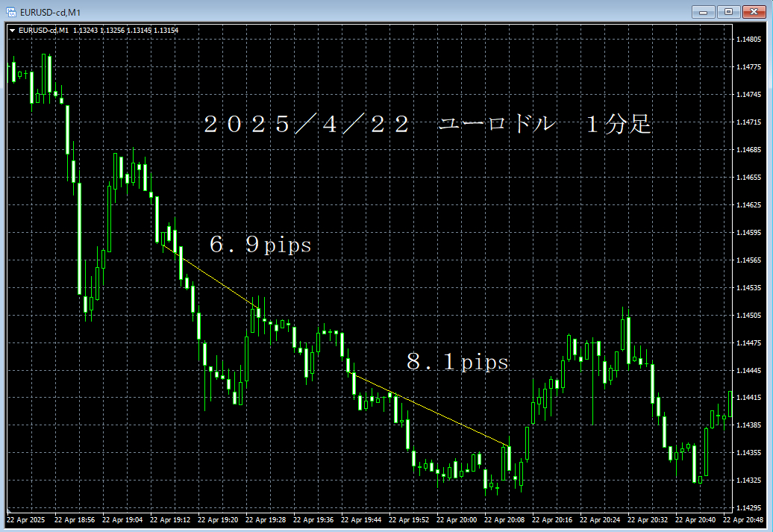Click the 22 Apr 18:56 time label
Viewport: 773px width, 532px height.
click(75, 520)
